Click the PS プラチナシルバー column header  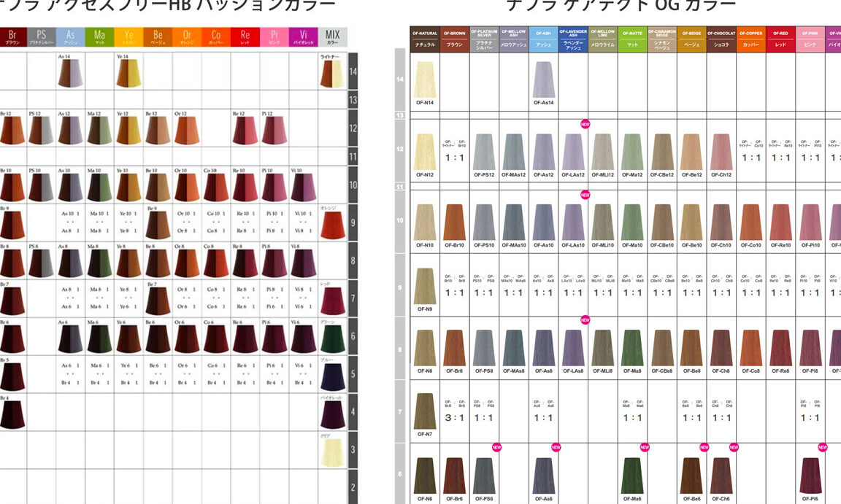[42, 37]
